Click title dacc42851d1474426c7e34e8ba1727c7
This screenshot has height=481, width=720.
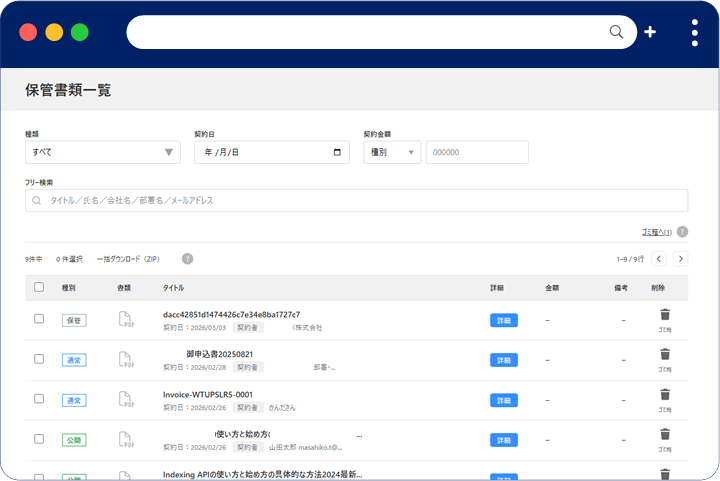(x=231, y=314)
